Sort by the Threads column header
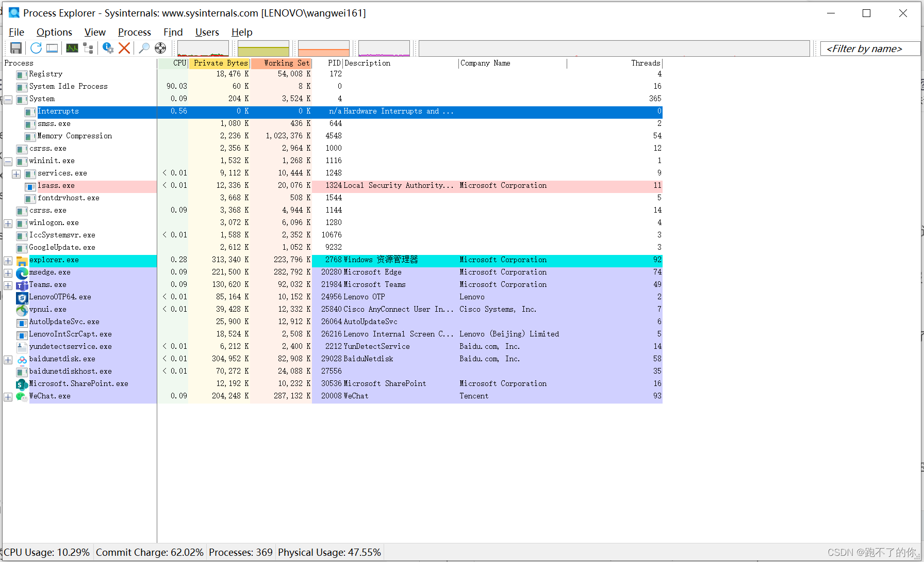Image resolution: width=924 pixels, height=562 pixels. tap(615, 63)
